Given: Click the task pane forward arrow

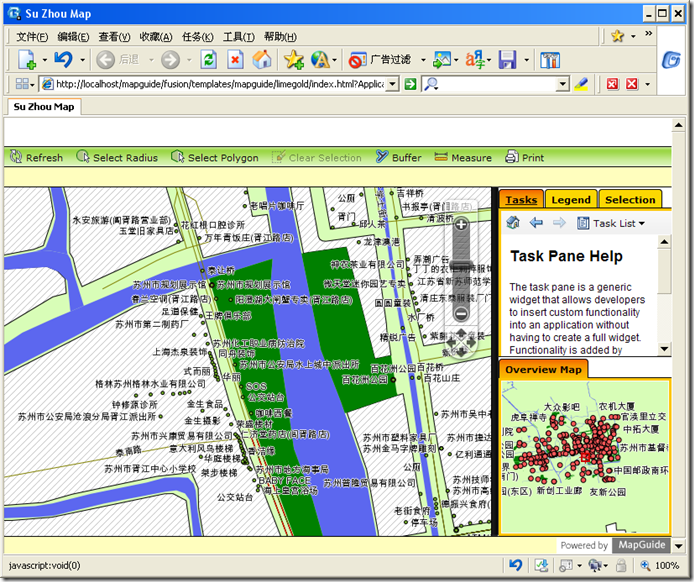Looking at the screenshot, I should pyautogui.click(x=559, y=222).
